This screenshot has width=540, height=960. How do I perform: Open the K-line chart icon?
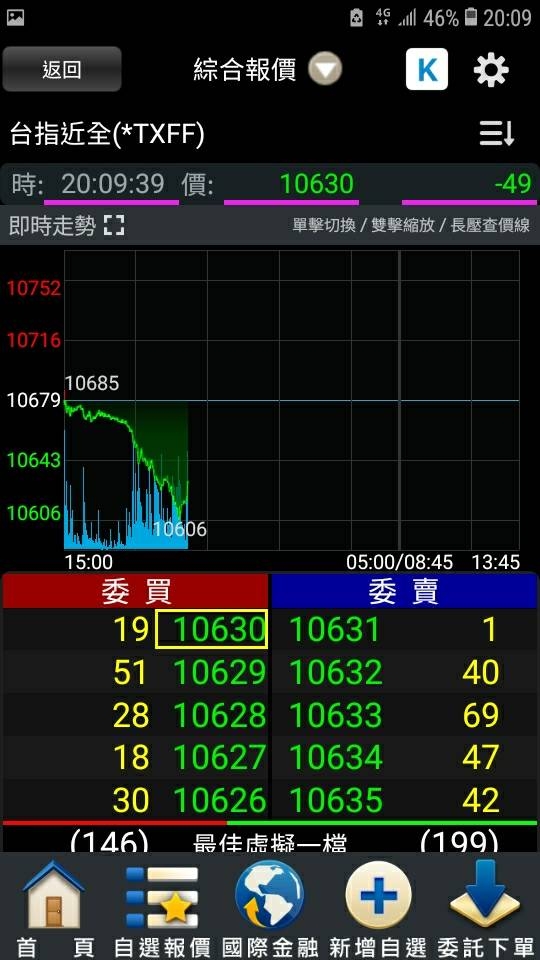[x=427, y=69]
